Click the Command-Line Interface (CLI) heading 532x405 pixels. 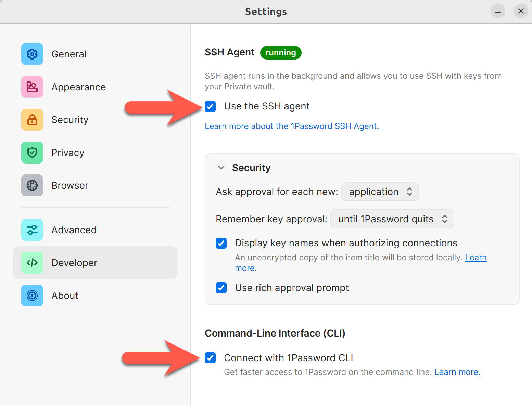pyautogui.click(x=275, y=333)
